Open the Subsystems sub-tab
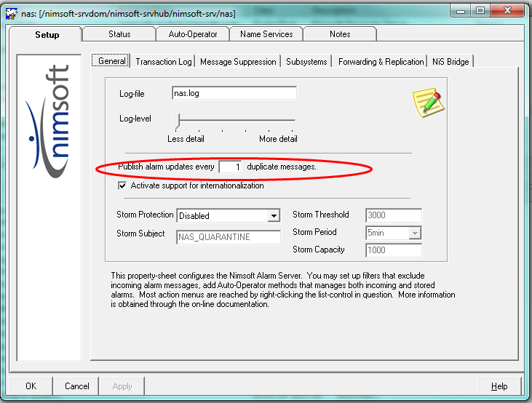This screenshot has width=532, height=403. 306,62
